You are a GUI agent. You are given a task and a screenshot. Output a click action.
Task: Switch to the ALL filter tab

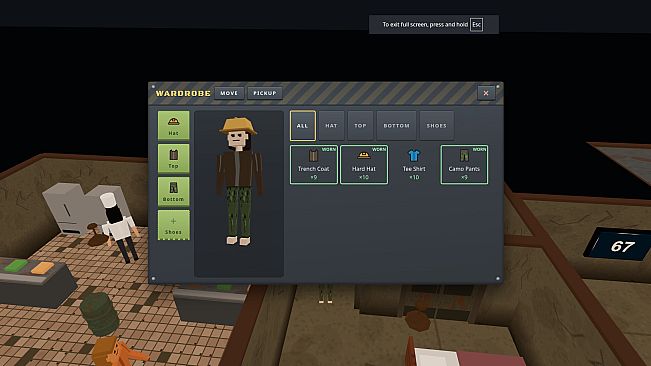coord(303,126)
